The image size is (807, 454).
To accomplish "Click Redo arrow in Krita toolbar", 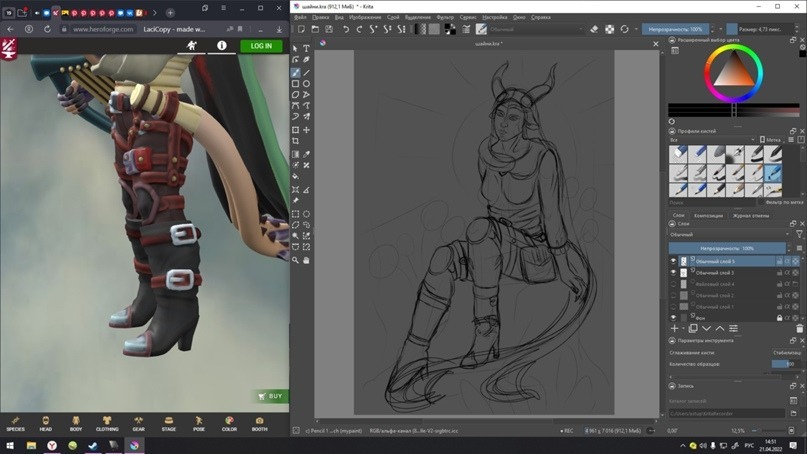I will (359, 29).
